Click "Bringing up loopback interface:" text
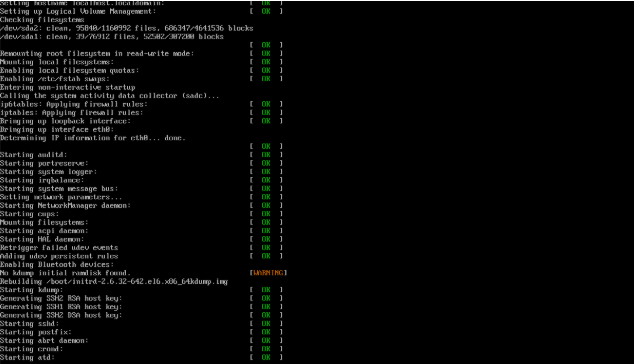This screenshot has width=634, height=364. click(66, 121)
